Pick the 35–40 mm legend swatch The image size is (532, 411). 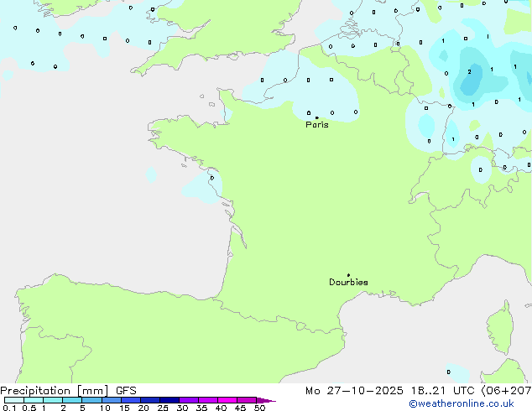[208, 400]
